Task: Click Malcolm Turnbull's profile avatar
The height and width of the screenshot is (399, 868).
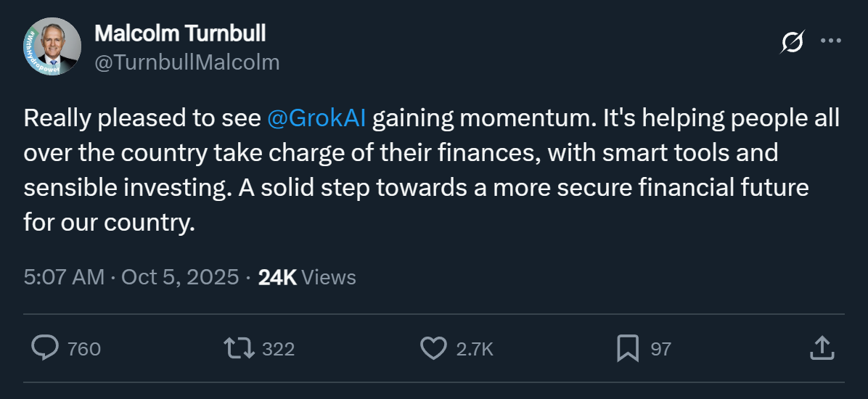Action: tap(51, 46)
